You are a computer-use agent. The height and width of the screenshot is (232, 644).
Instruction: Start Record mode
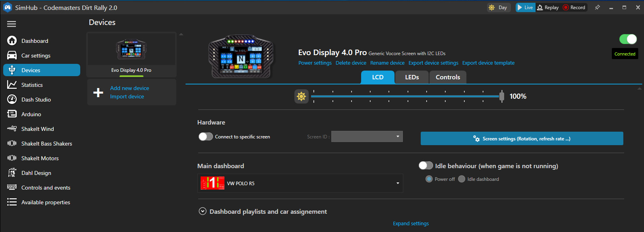(574, 8)
